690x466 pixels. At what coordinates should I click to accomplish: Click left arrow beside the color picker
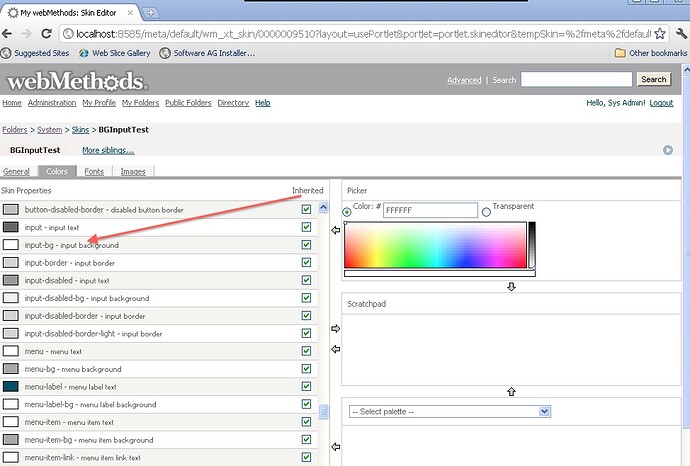(336, 230)
